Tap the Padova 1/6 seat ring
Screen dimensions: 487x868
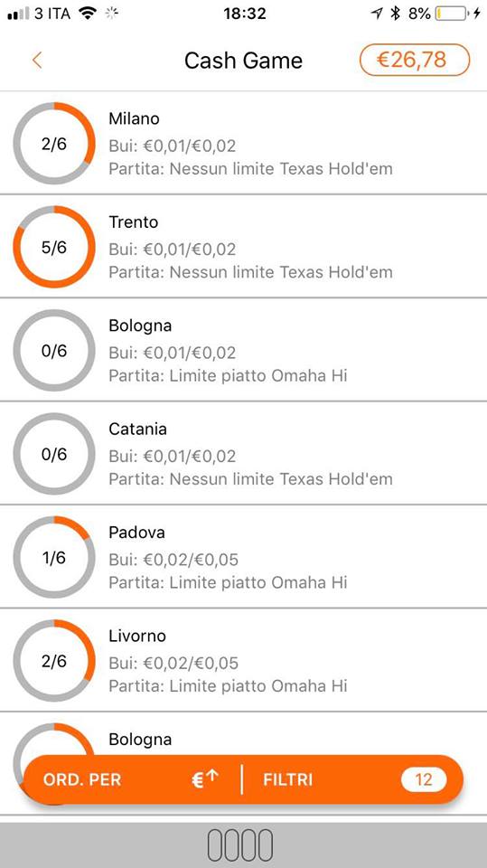tap(54, 558)
